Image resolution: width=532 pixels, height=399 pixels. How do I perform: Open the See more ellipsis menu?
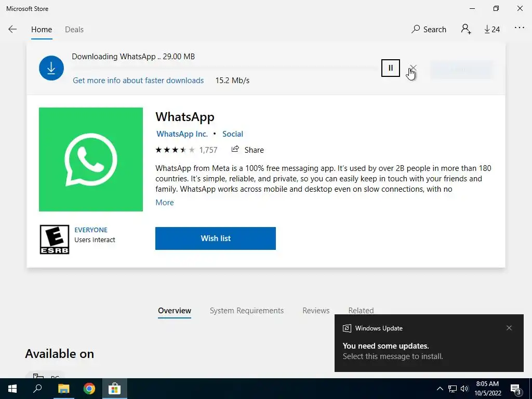[x=520, y=28]
